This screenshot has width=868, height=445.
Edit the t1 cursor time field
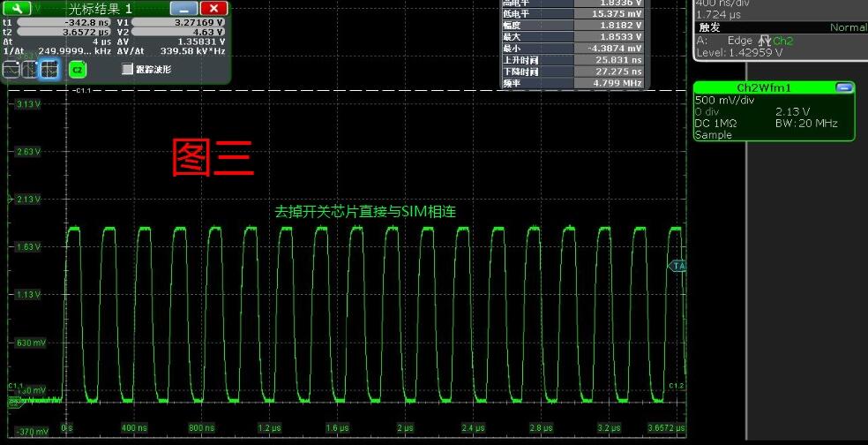click(x=64, y=23)
